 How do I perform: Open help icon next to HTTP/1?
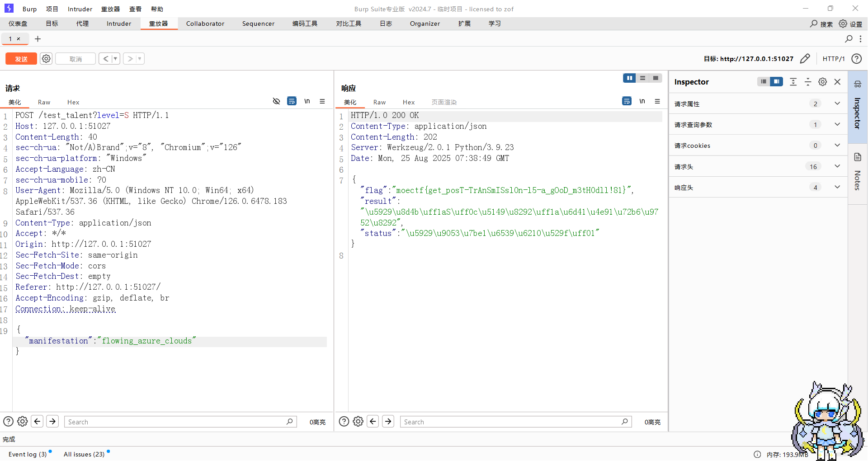[856, 59]
